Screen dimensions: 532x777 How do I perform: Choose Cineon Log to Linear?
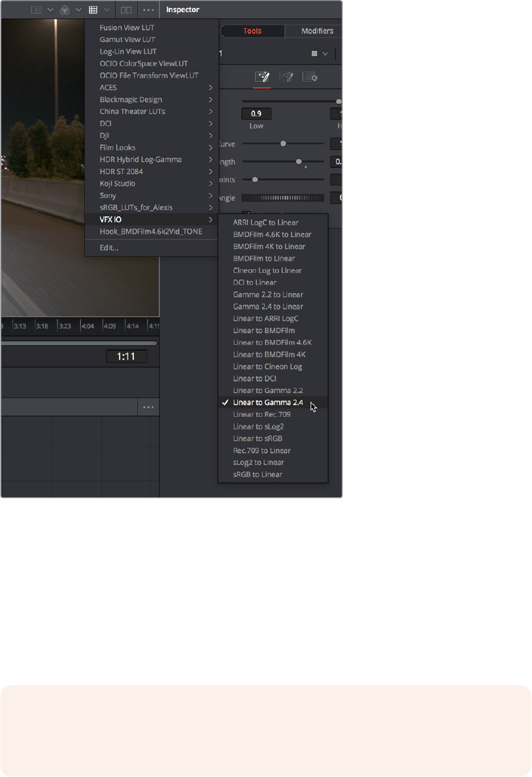pyautogui.click(x=273, y=270)
